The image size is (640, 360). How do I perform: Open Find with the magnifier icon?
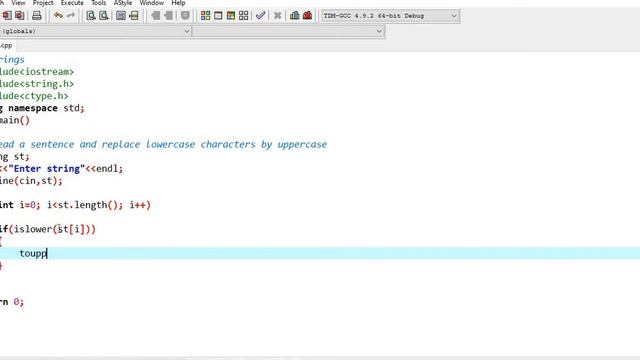(x=91, y=16)
